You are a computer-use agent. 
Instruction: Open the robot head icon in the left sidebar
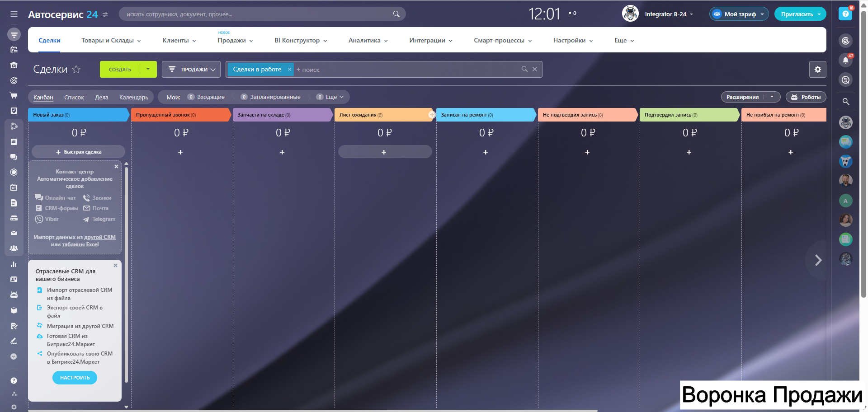pyautogui.click(x=14, y=295)
